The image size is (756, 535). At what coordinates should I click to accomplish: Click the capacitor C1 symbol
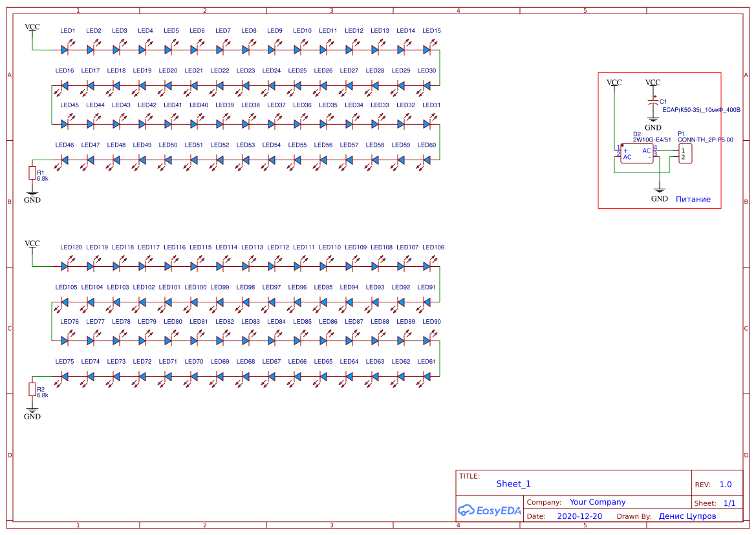click(654, 102)
